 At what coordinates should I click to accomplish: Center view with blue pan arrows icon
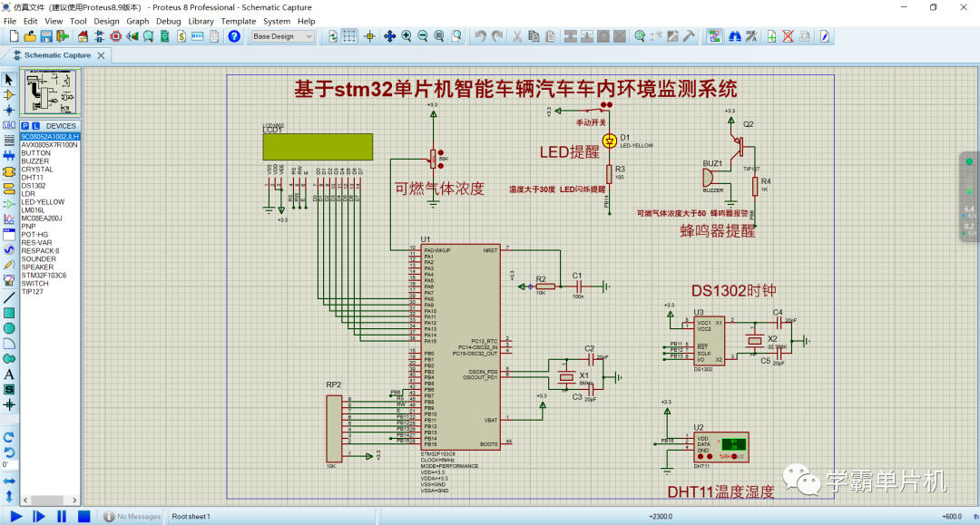pyautogui.click(x=389, y=37)
